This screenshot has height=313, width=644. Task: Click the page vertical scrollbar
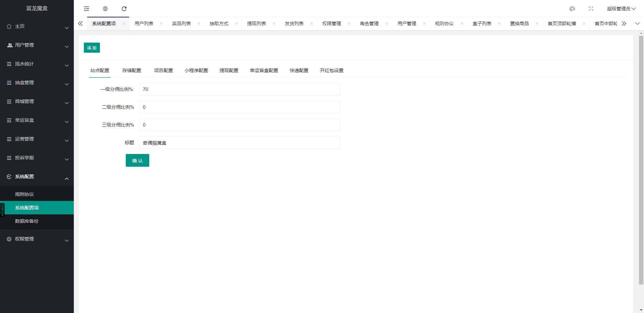(641, 160)
